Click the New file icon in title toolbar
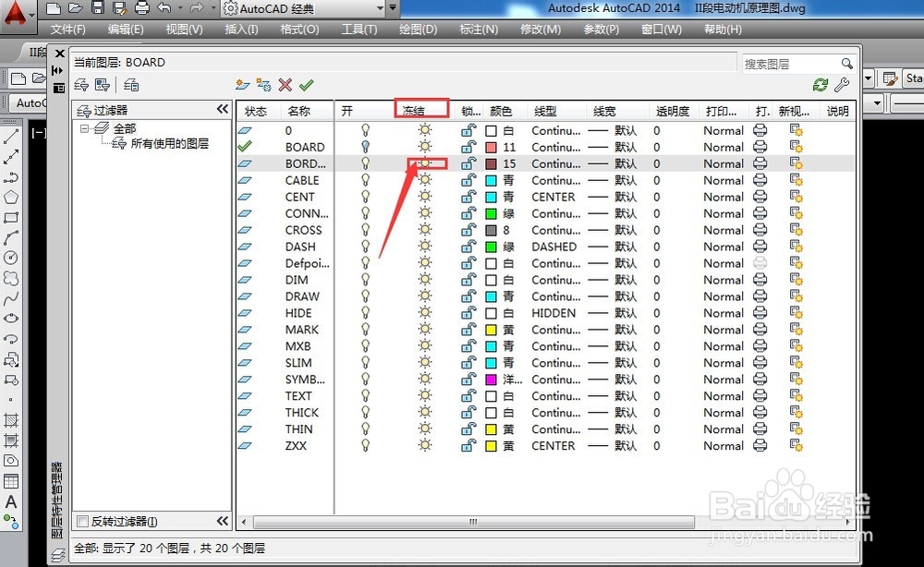The width and height of the screenshot is (924, 567). coord(54,8)
